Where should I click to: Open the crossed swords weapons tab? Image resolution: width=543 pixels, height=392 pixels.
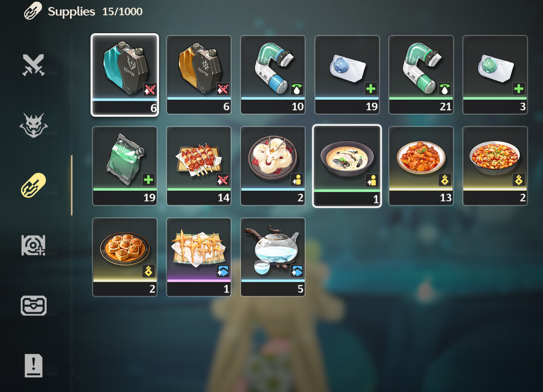33,65
